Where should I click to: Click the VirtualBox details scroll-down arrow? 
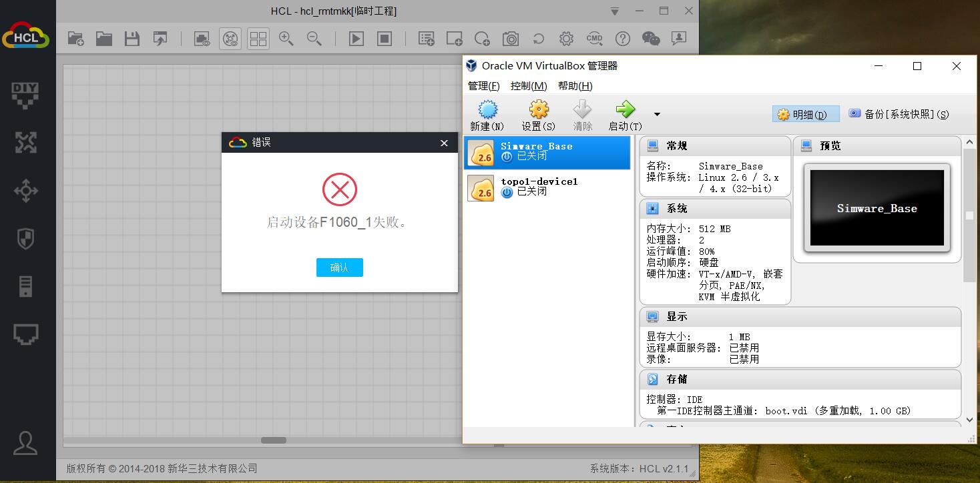click(969, 420)
